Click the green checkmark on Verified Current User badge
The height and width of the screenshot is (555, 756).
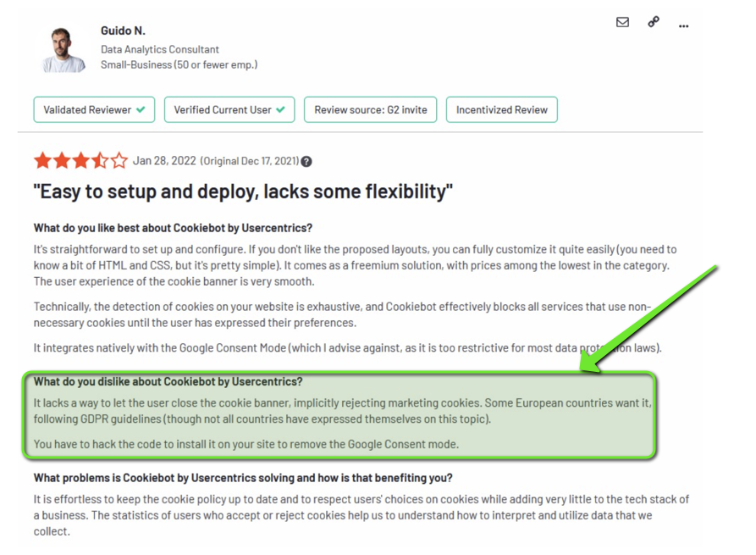click(279, 109)
